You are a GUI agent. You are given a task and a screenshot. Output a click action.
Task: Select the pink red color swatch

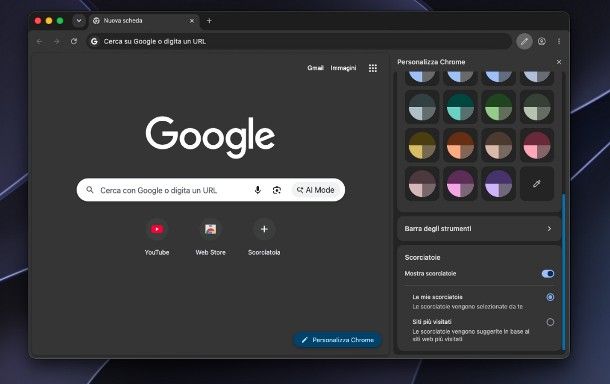[x=537, y=145]
